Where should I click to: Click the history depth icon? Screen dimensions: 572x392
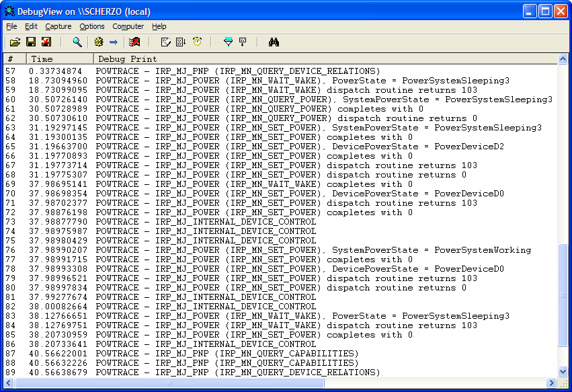point(243,42)
